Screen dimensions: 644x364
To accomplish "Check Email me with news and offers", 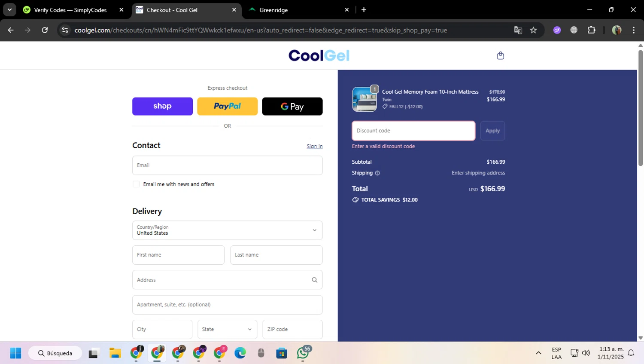I will tap(136, 184).
